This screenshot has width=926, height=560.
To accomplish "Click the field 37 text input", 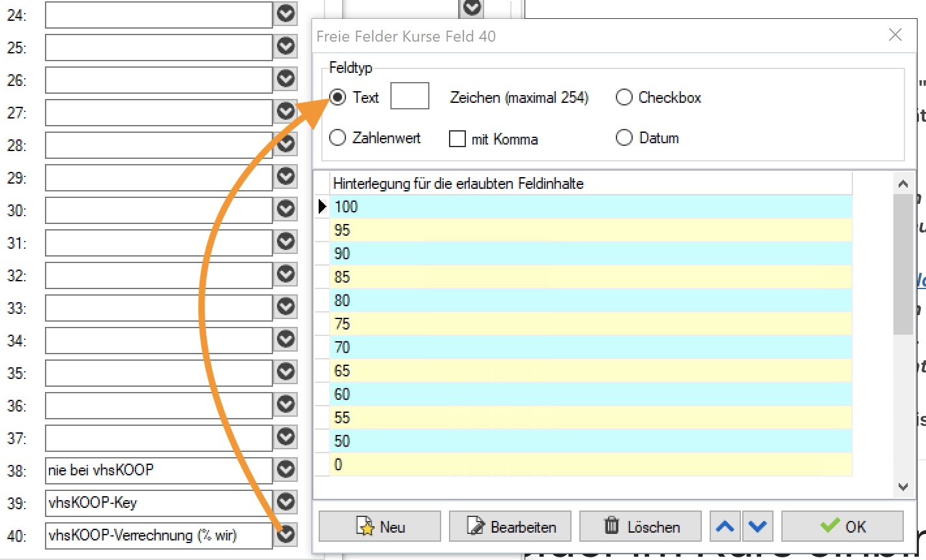I will [159, 438].
